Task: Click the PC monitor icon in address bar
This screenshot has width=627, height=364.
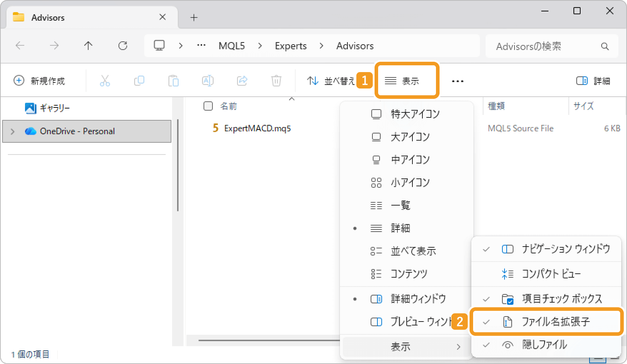Action: click(159, 45)
